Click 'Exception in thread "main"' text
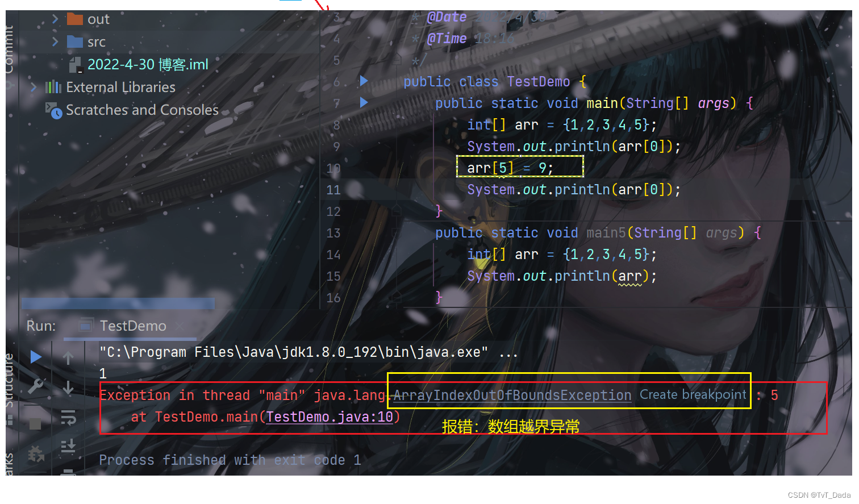This screenshot has height=504, width=859. point(202,395)
